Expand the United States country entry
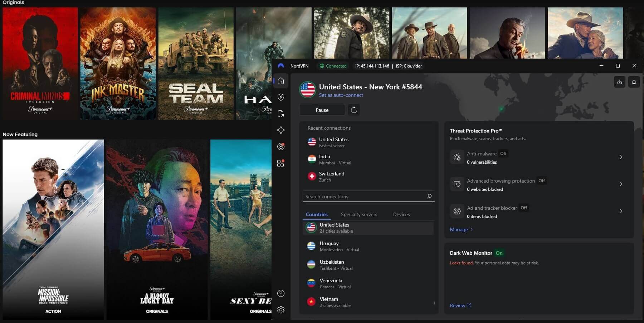Viewport: 644px width, 323px height. (x=369, y=228)
